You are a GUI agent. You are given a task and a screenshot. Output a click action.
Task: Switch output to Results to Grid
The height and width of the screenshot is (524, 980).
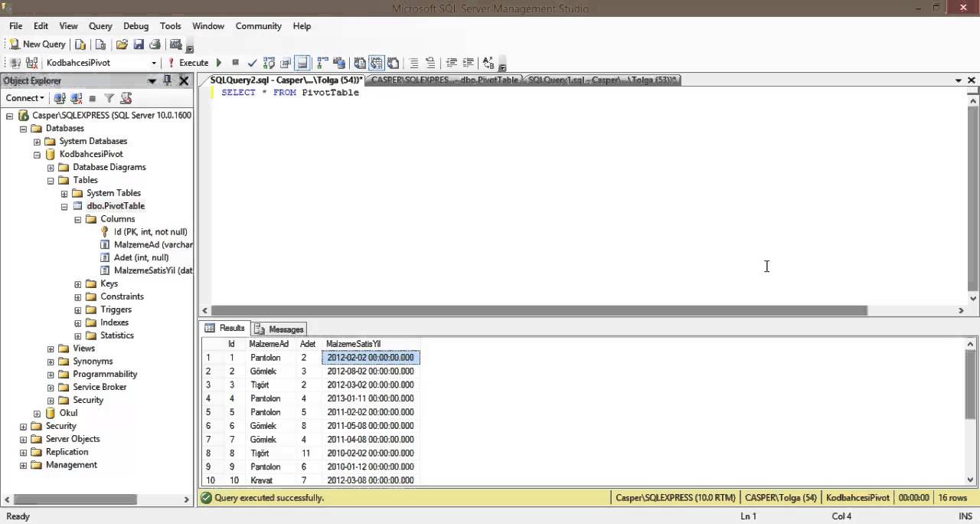click(376, 63)
